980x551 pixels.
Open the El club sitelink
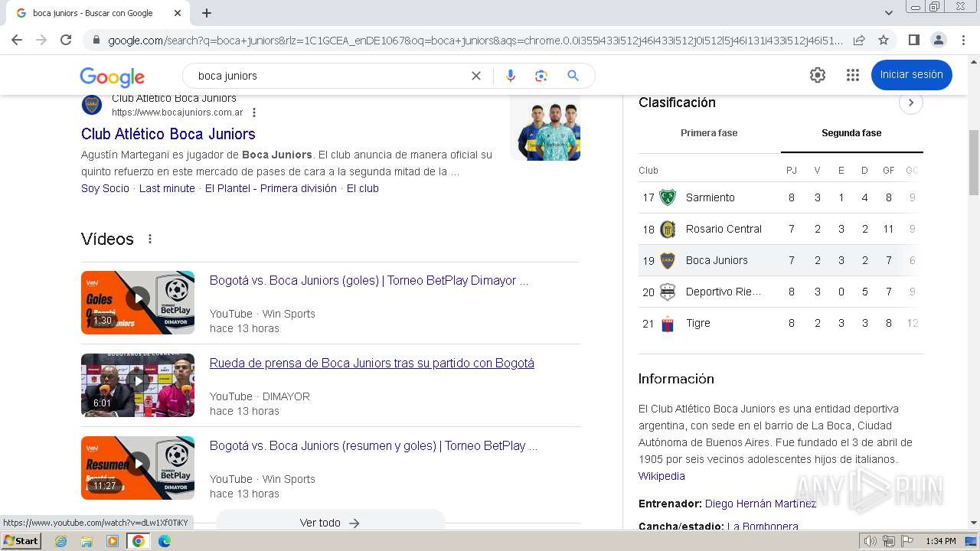pos(363,188)
